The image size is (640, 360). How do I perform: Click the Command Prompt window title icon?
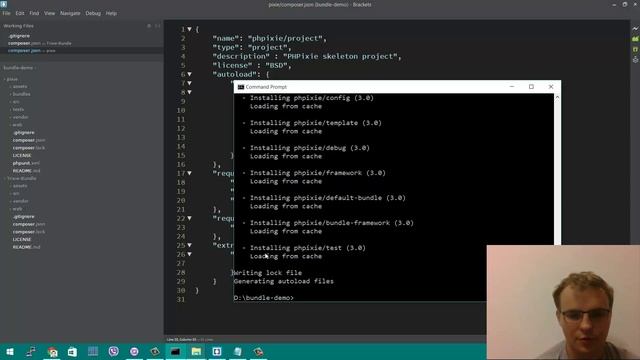point(241,87)
